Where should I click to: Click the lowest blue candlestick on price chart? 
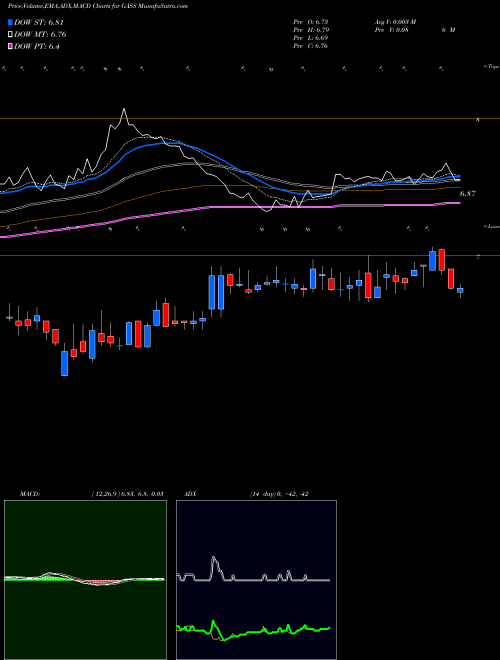point(64,363)
